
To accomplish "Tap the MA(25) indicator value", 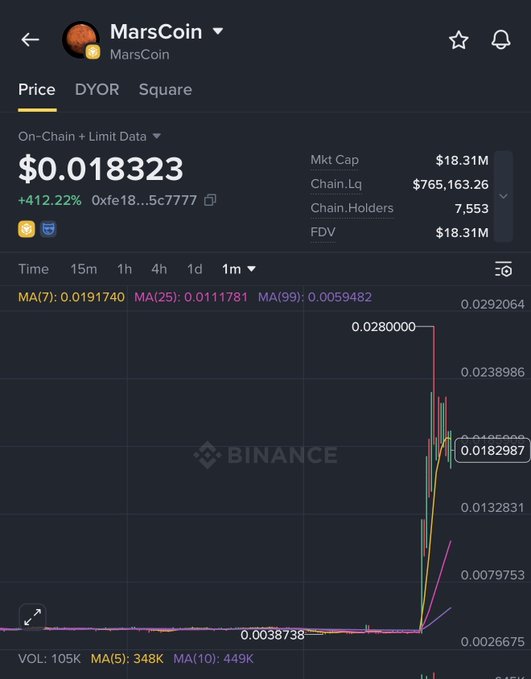I will point(191,297).
